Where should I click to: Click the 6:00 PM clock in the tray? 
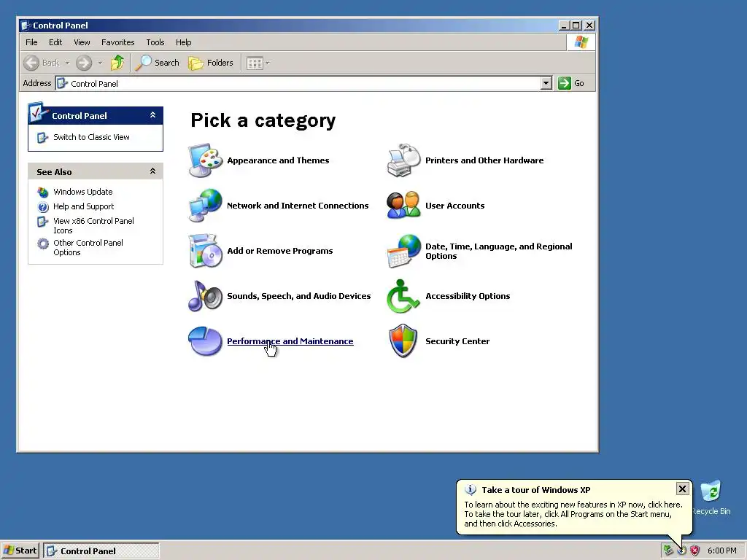pyautogui.click(x=721, y=551)
